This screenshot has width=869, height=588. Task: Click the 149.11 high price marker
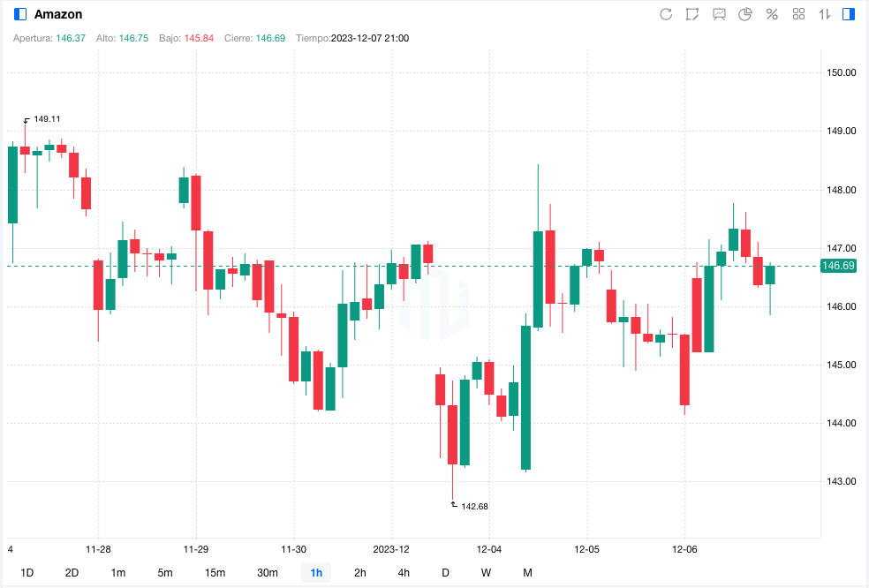pos(47,118)
